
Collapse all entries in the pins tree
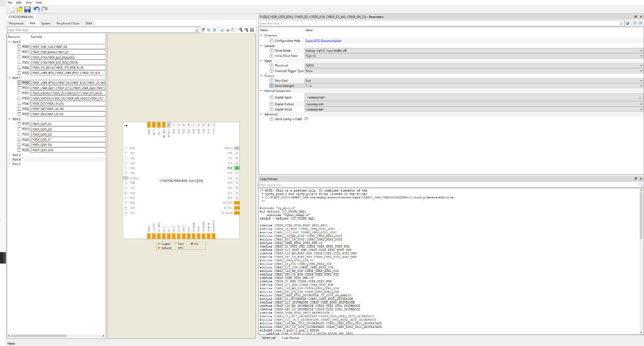pyautogui.click(x=209, y=30)
